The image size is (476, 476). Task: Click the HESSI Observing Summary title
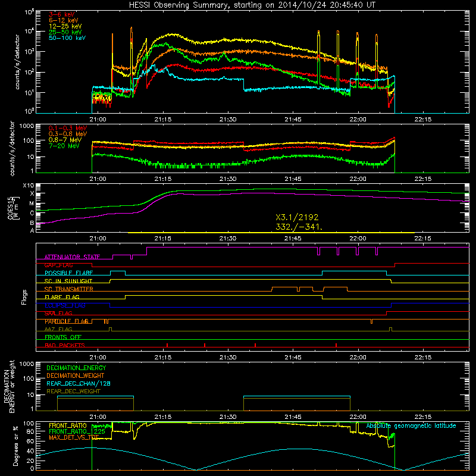point(252,5)
